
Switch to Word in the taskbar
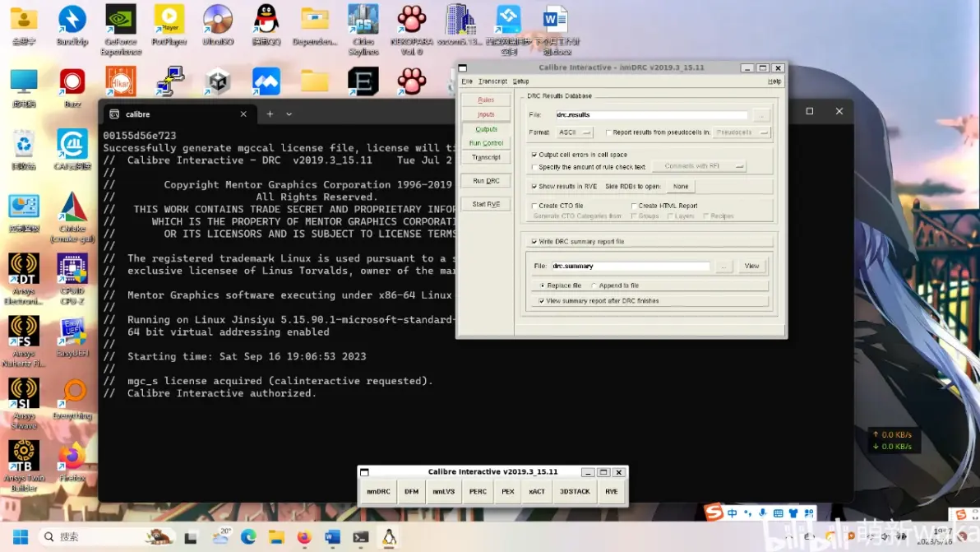(332, 537)
